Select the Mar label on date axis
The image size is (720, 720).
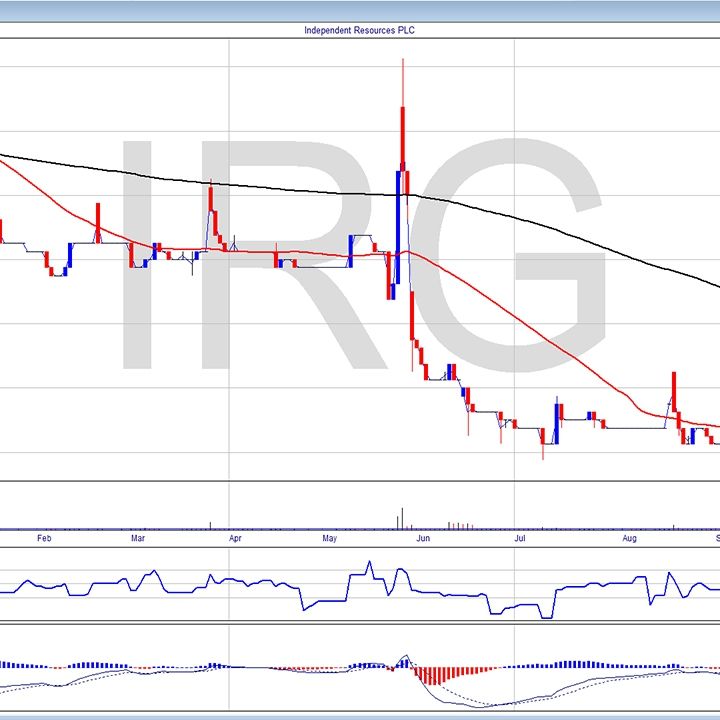(139, 538)
